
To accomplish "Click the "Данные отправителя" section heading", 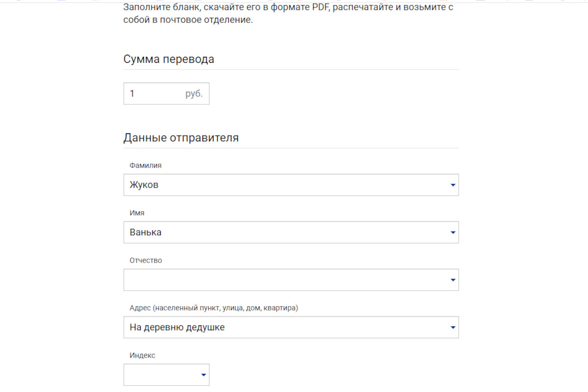I will pyautogui.click(x=181, y=138).
